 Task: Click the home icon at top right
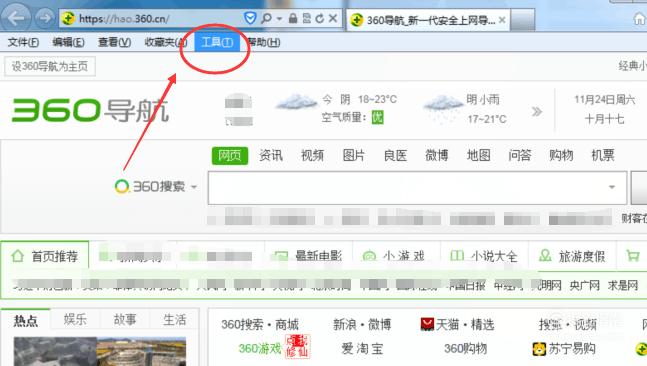pos(639,19)
